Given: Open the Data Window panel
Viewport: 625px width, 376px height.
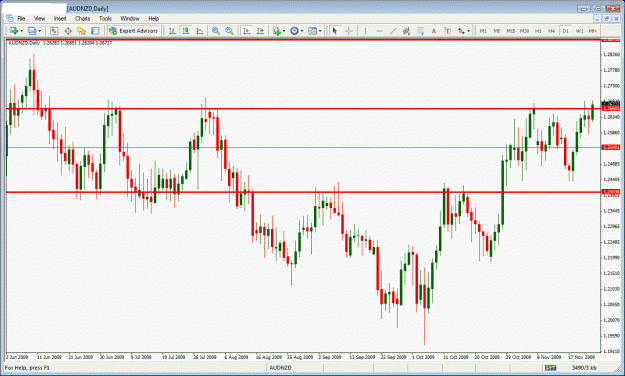Looking at the screenshot, I should 68,31.
